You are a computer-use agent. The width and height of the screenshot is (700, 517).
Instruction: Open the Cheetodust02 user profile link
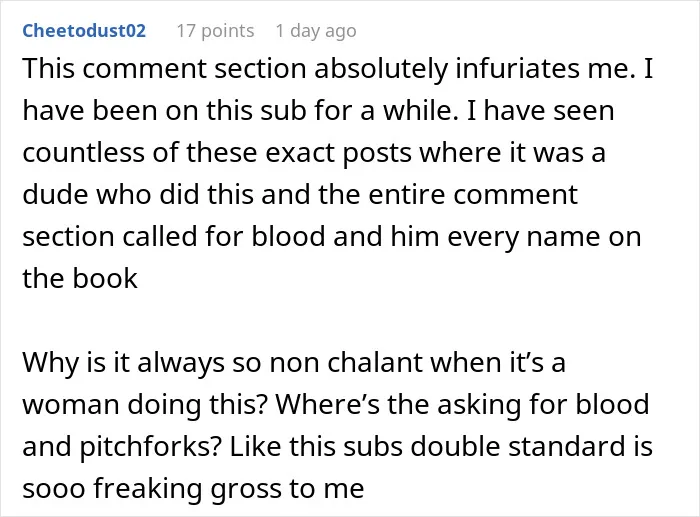point(84,31)
